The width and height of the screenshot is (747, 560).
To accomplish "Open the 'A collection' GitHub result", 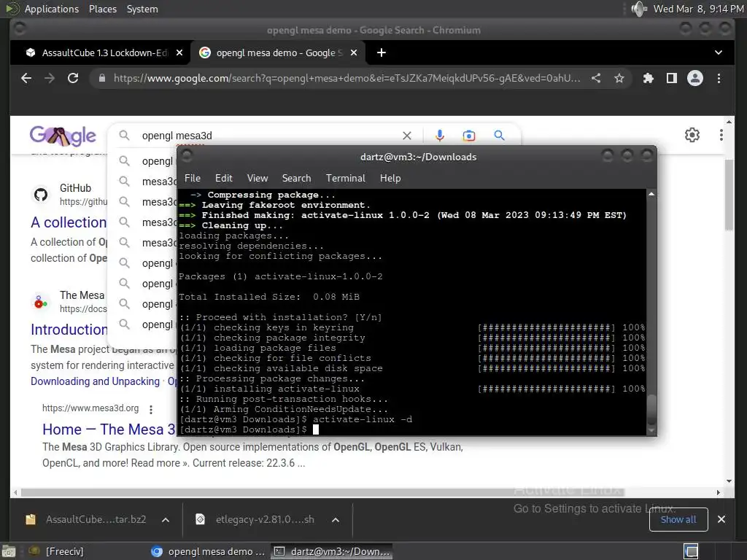I will point(69,222).
